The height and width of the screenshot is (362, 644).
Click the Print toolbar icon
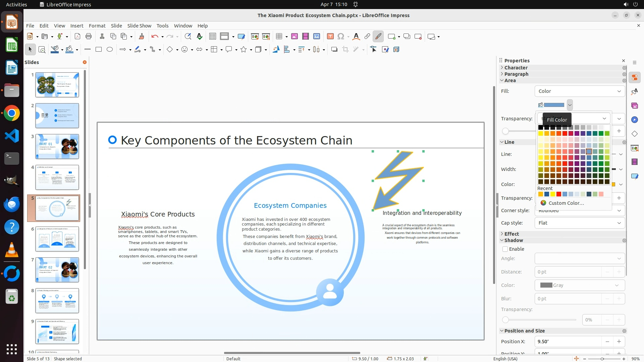[x=89, y=37]
